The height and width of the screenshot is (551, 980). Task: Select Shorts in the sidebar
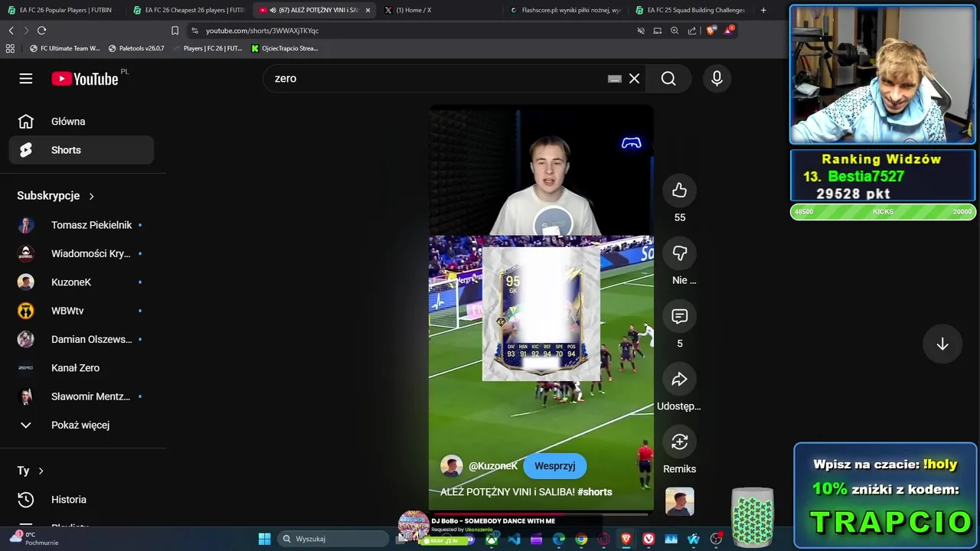pyautogui.click(x=81, y=150)
